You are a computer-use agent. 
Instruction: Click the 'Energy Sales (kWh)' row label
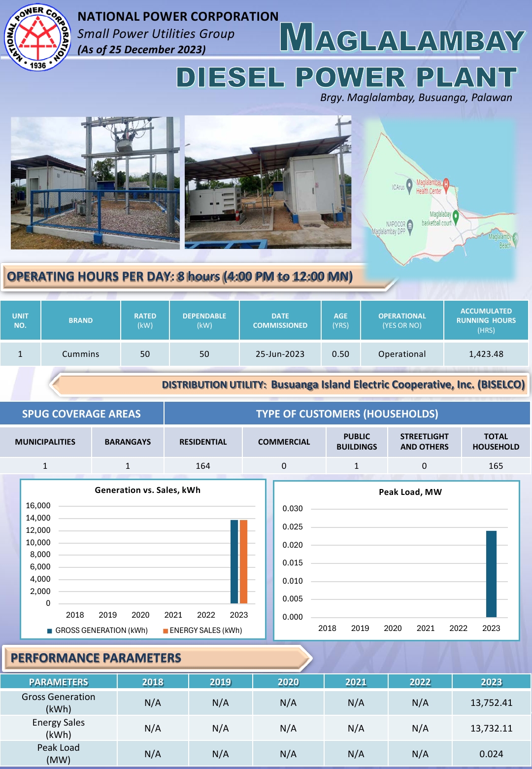point(59,728)
